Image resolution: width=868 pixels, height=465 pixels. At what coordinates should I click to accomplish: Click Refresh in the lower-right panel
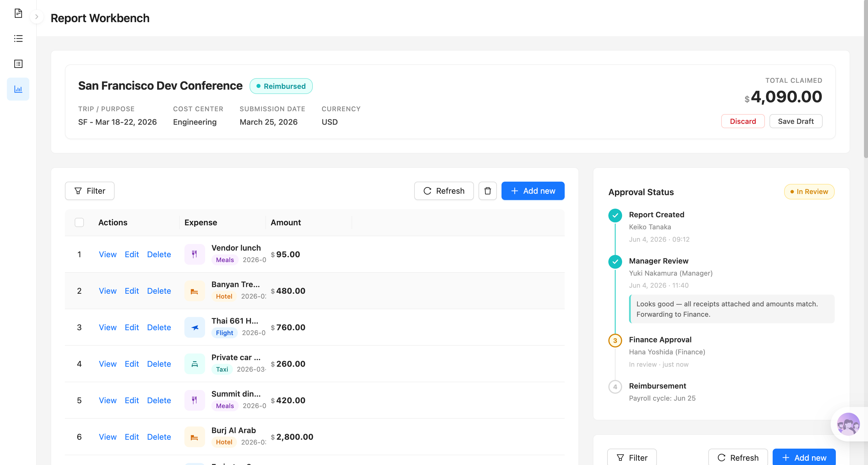click(x=738, y=457)
